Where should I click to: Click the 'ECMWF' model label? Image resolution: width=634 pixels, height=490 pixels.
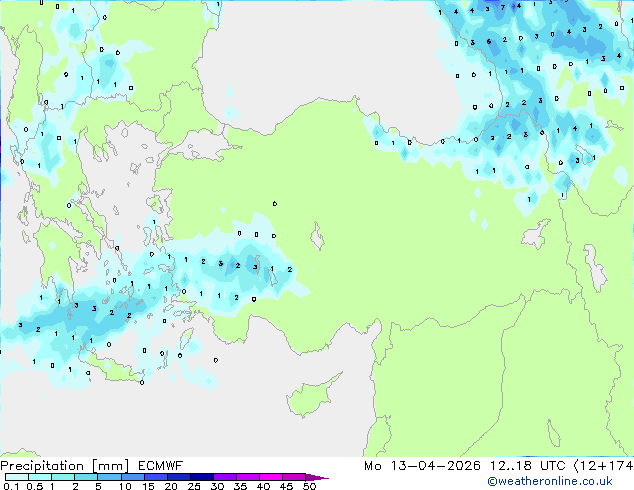[161, 466]
